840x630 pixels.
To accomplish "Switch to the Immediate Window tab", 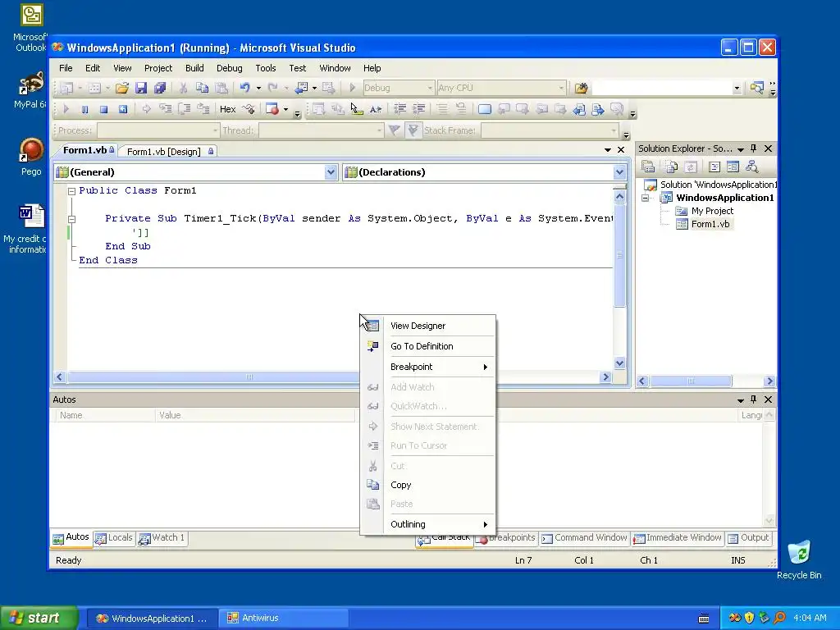I will coord(678,538).
